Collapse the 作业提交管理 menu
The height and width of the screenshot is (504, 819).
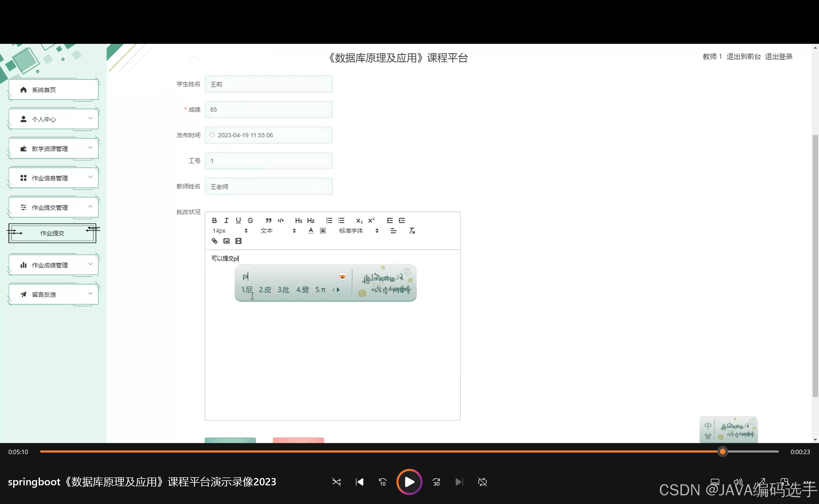click(x=53, y=207)
